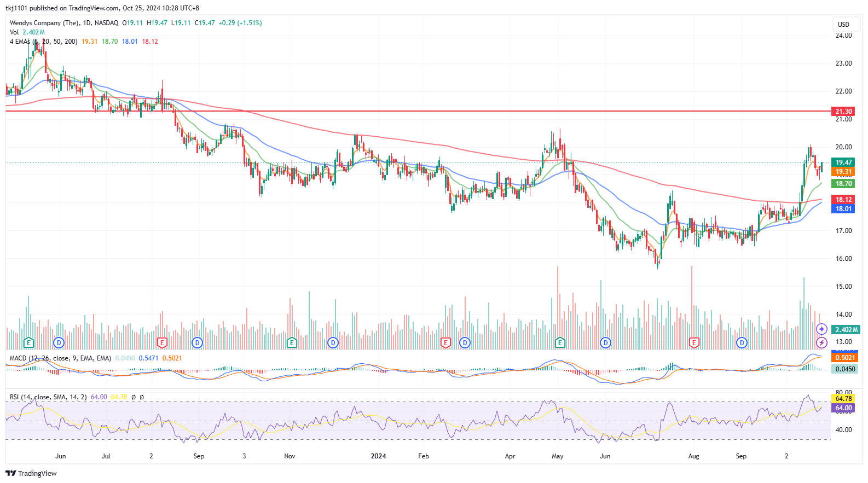The width and height of the screenshot is (868, 483).
Task: Open dividend marker above first Sep label
Action: tap(197, 343)
